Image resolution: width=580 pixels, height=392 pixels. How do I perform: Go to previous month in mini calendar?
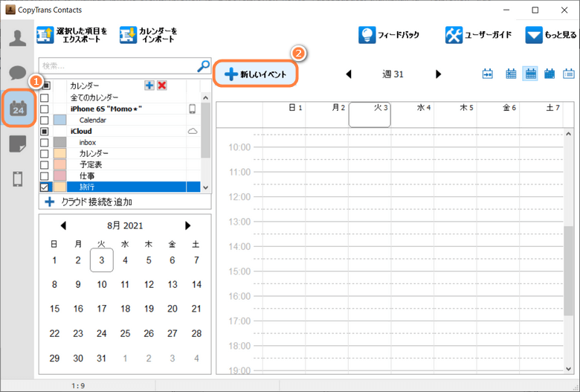[x=63, y=226]
